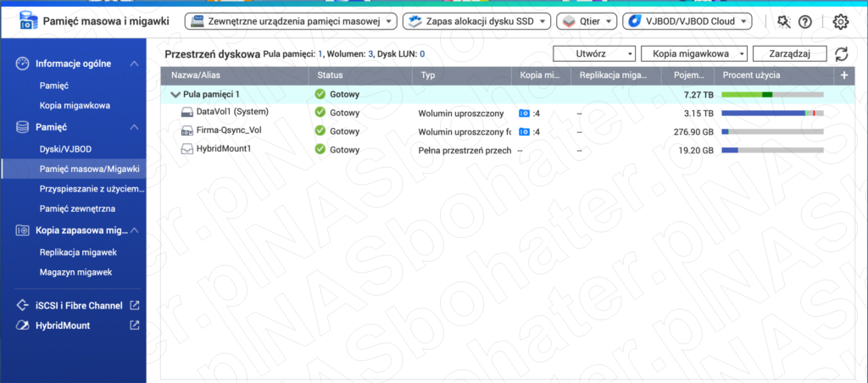
Task: Expand the Qtier dropdown
Action: [x=586, y=21]
